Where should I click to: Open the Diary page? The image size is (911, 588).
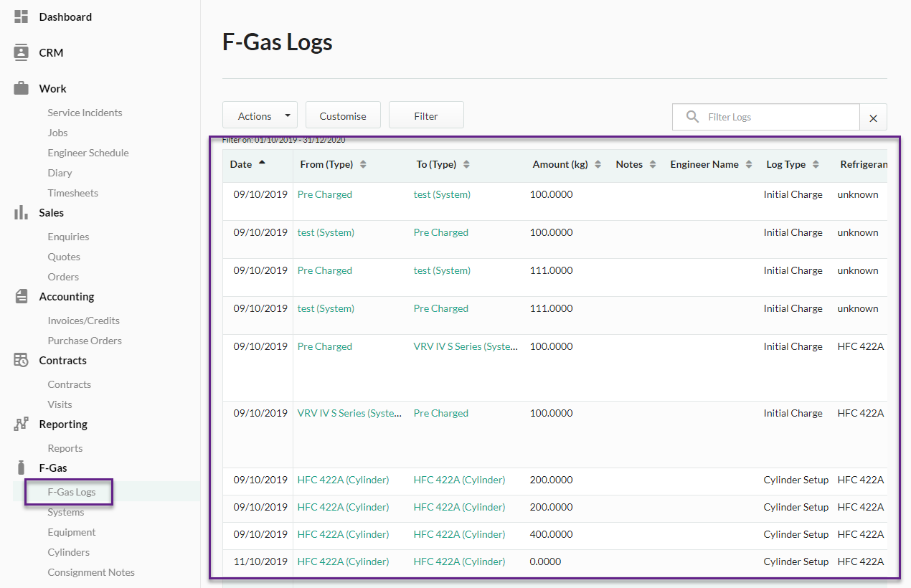click(60, 173)
